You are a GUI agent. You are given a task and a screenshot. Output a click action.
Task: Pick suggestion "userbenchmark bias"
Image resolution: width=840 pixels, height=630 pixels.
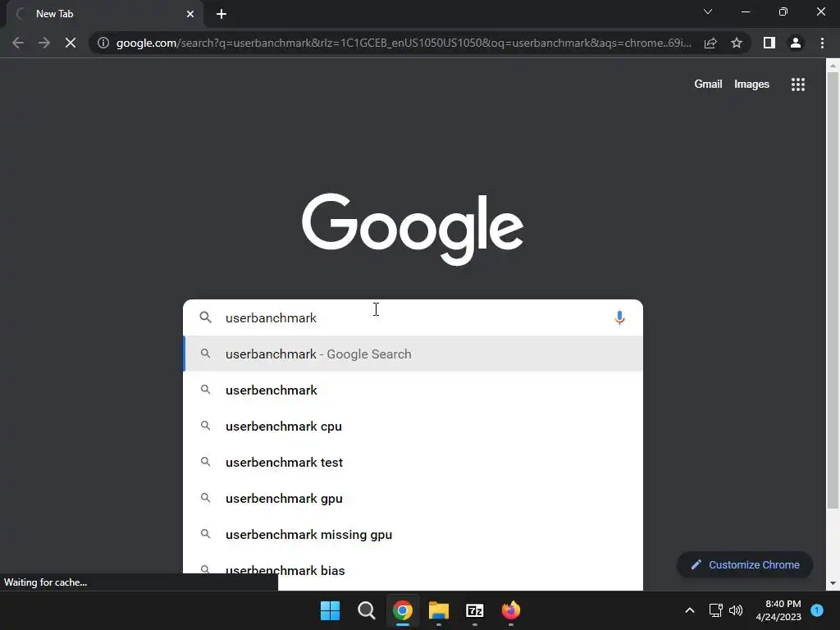pyautogui.click(x=413, y=570)
